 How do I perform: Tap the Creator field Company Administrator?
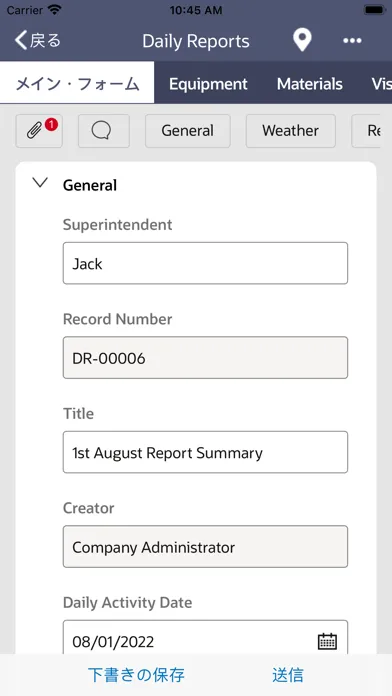coord(205,547)
